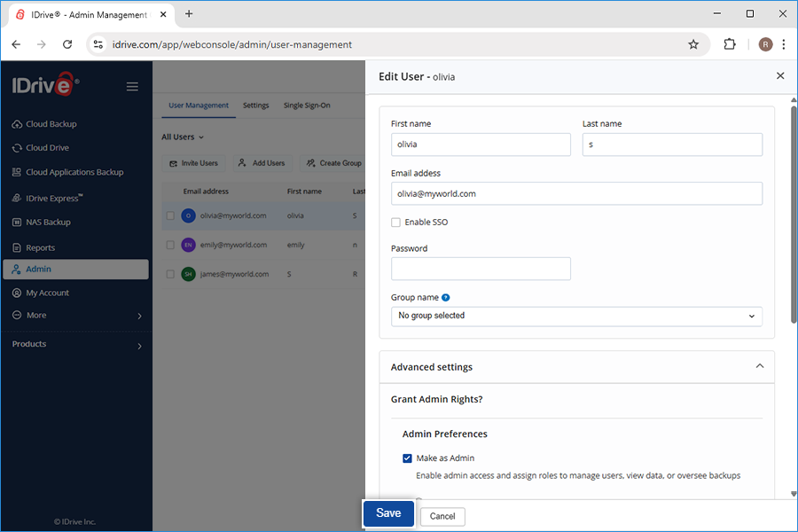Open NAS Backup section

pyautogui.click(x=42, y=222)
